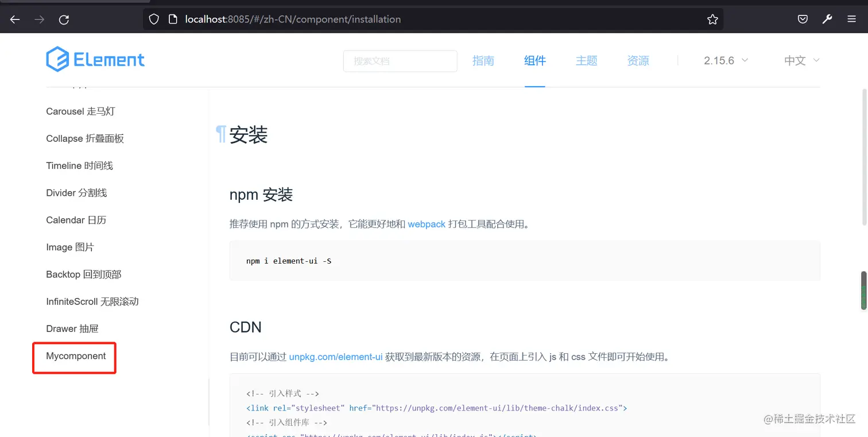Click the 引入组件库 code comment
Viewport: 868px width, 437px height.
(286, 423)
